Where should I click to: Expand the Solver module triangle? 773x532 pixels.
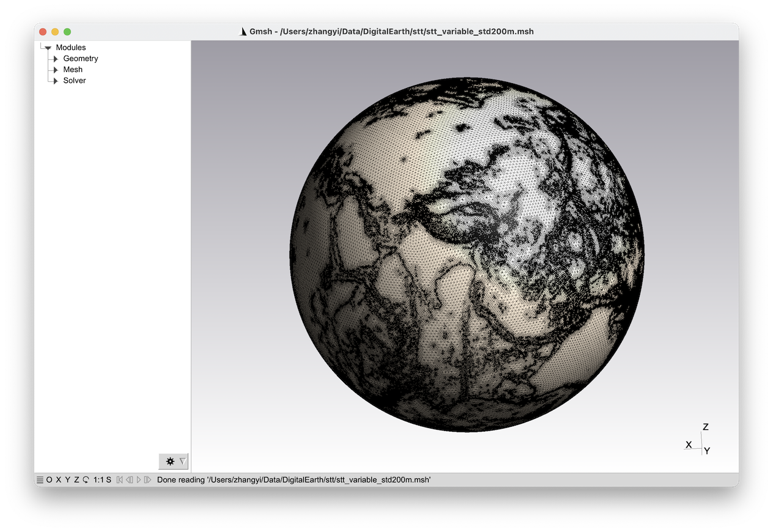coord(56,81)
